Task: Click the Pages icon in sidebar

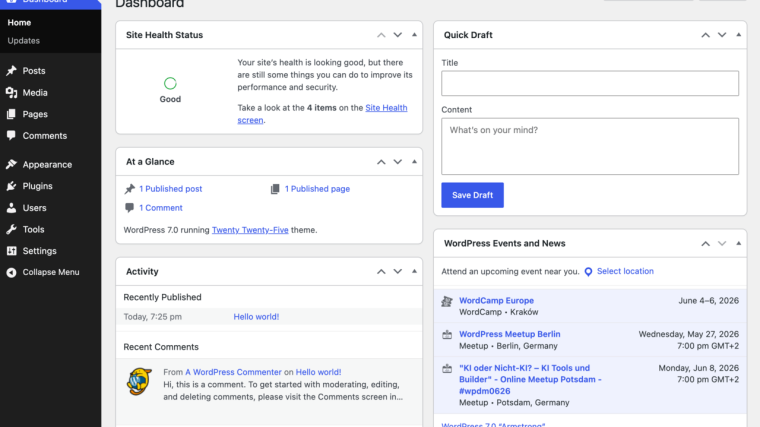Action: 11,114
